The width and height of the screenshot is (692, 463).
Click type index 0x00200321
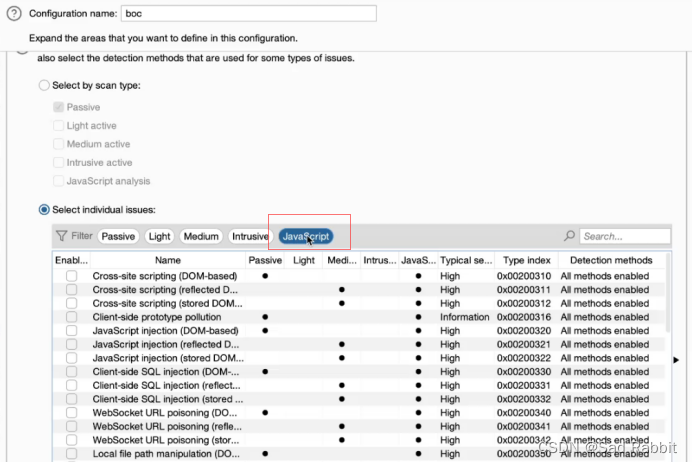[x=524, y=345]
